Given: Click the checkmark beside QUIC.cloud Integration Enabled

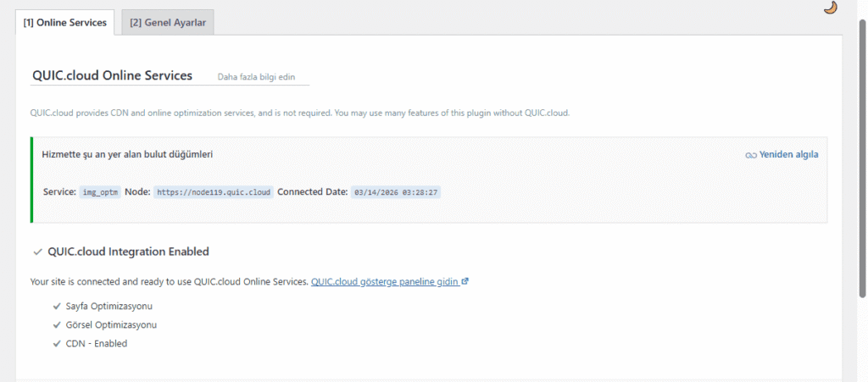Looking at the screenshot, I should tap(37, 252).
